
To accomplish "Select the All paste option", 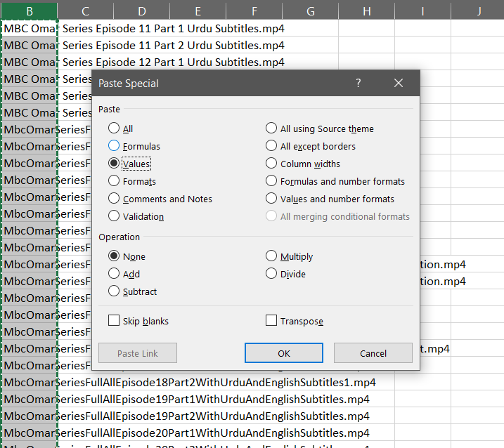I will tap(114, 129).
